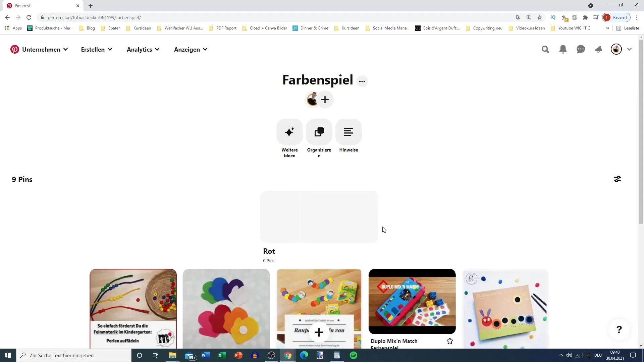Open board options three-dots next to Farbenspiel

[362, 81]
